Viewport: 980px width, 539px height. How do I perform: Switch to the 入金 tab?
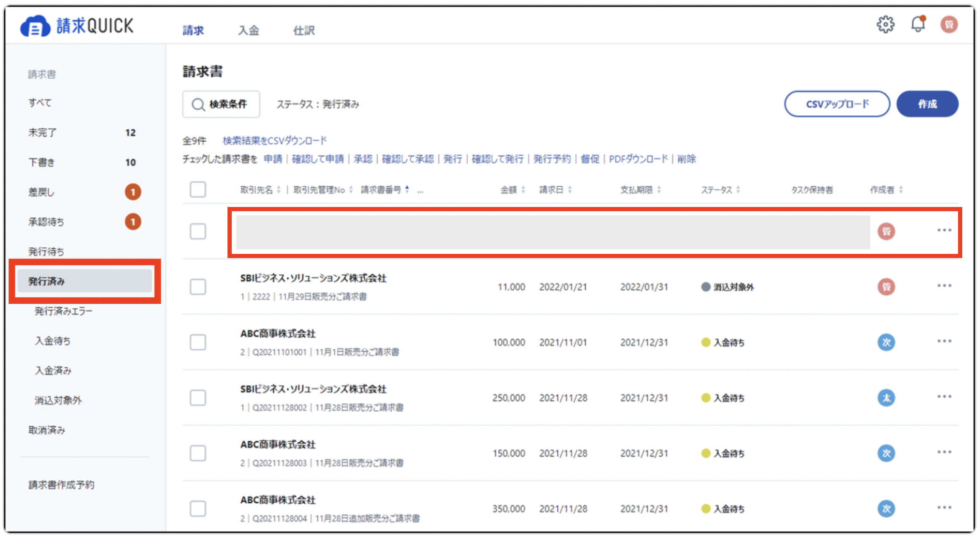[x=249, y=30]
